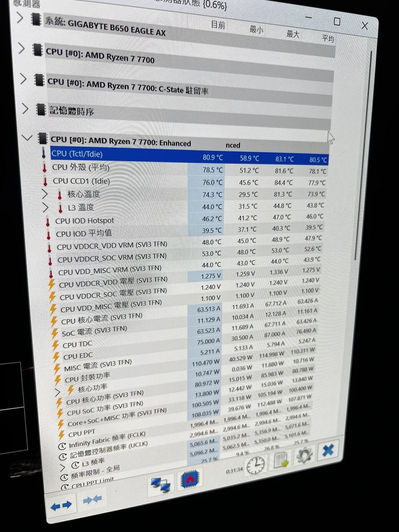Click the 最大 column header

pyautogui.click(x=293, y=34)
